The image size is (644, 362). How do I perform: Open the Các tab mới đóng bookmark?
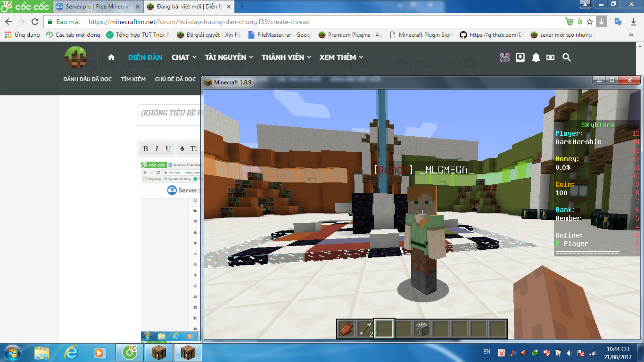pyautogui.click(x=73, y=35)
